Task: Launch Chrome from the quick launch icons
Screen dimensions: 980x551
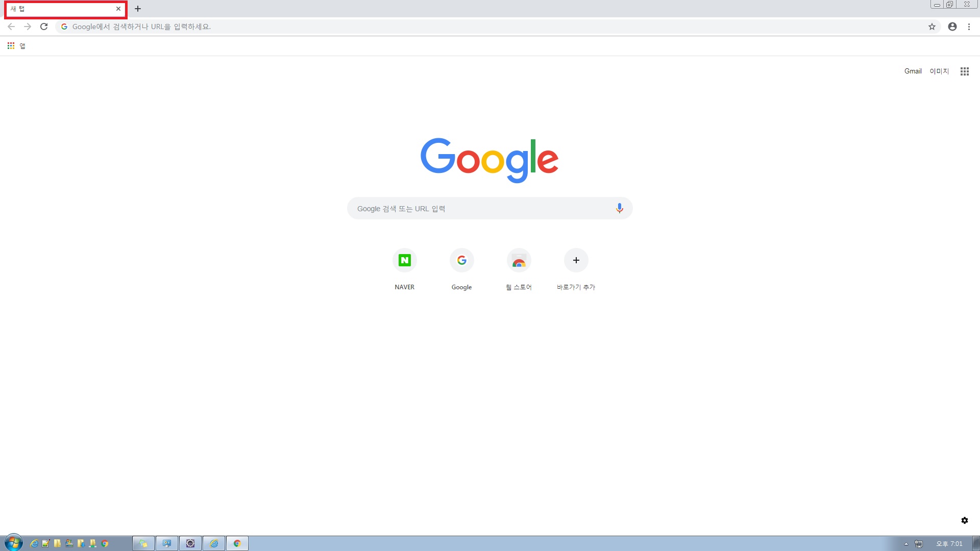Action: (x=105, y=543)
